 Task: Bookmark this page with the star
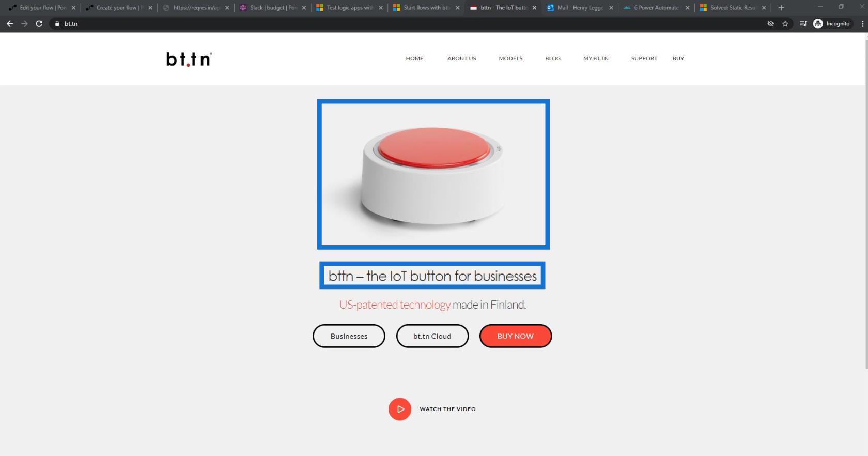coord(785,24)
